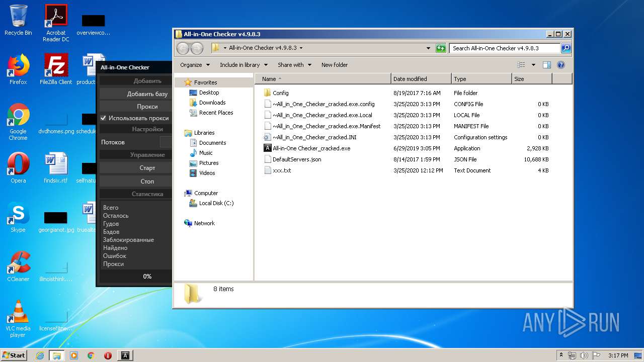Click Chrome icon in the taskbar

pos(91,355)
